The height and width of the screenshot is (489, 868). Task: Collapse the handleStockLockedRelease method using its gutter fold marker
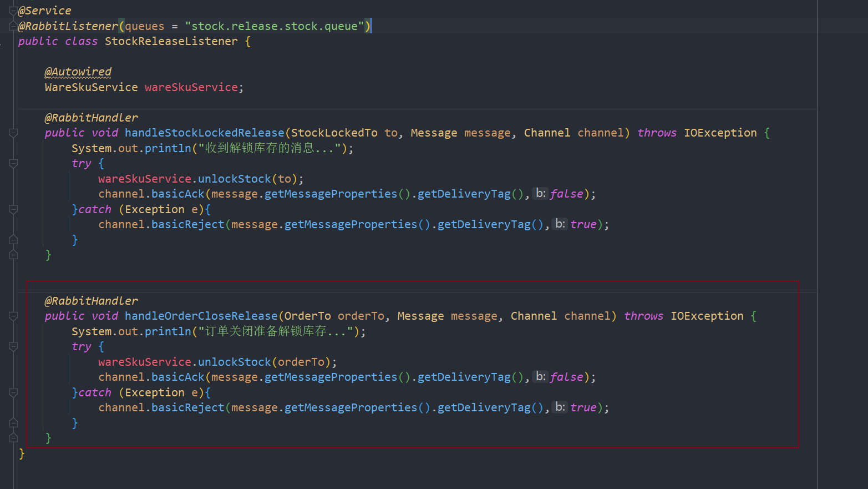(13, 133)
